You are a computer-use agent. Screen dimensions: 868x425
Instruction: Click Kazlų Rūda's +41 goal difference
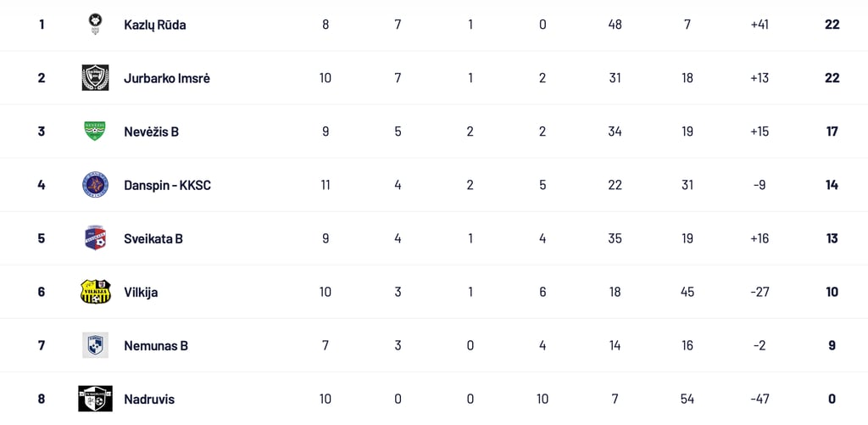coord(759,25)
